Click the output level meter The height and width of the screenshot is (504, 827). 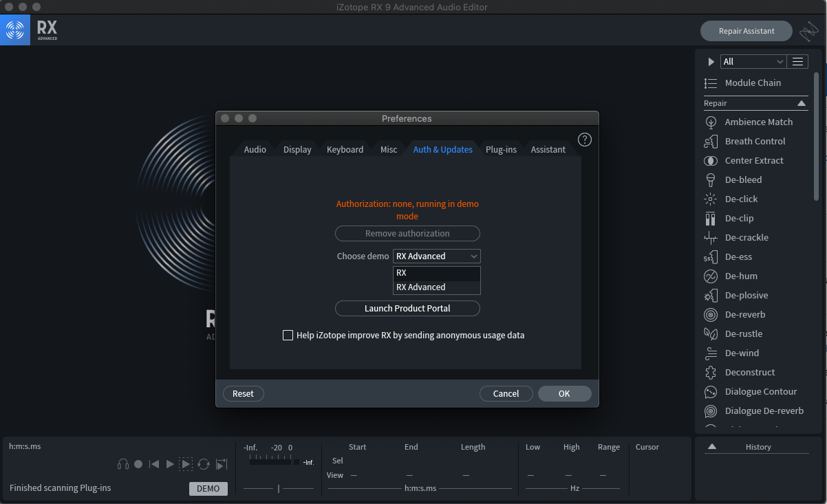tap(274, 462)
